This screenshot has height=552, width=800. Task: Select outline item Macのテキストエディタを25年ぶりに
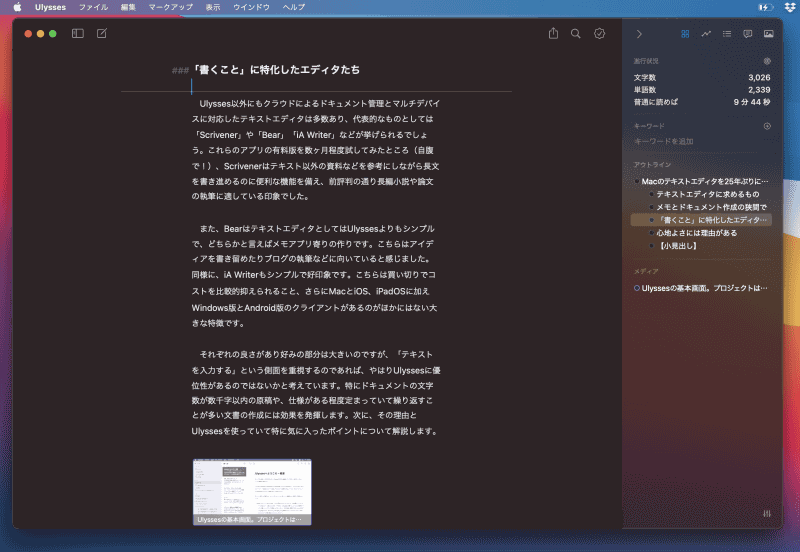click(702, 181)
